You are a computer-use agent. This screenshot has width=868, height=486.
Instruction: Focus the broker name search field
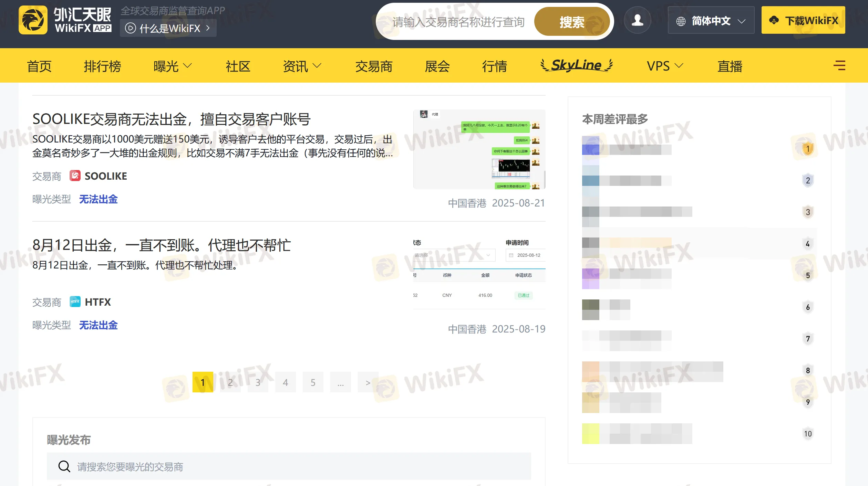point(458,22)
